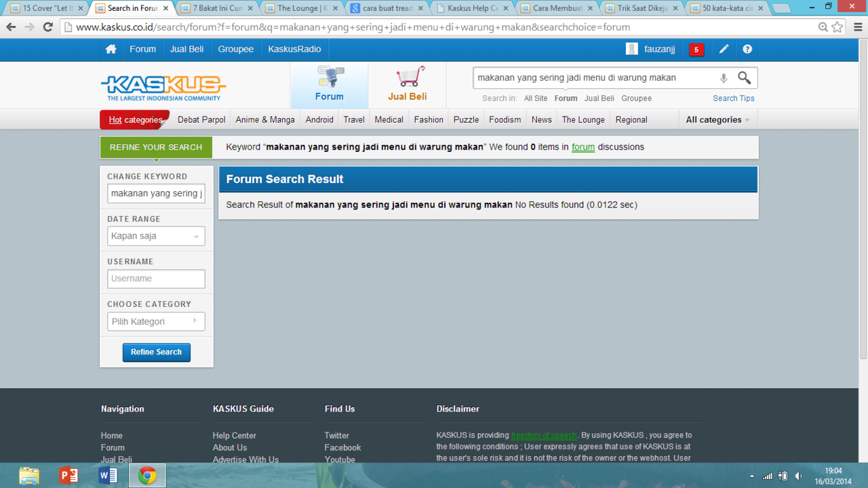Go back with browser back arrow

click(11, 27)
